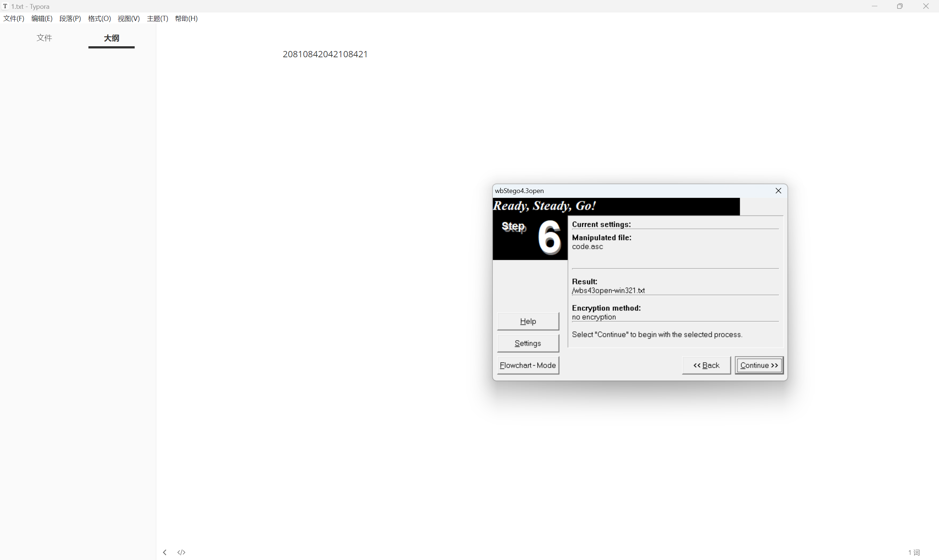Open the 主题(T) menu

(x=157, y=18)
